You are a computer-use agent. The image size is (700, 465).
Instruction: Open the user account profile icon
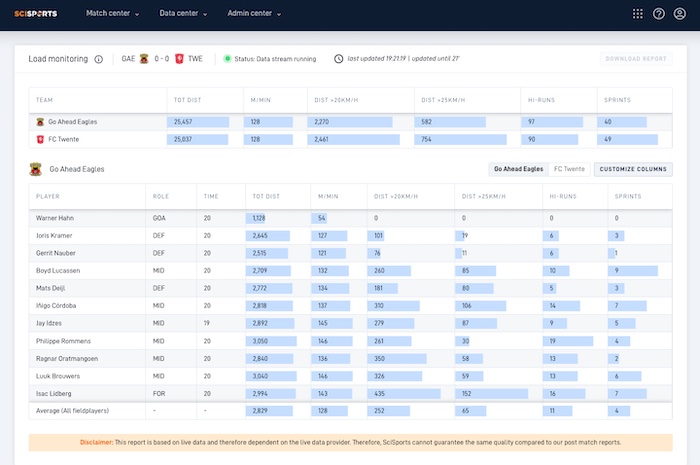(680, 14)
